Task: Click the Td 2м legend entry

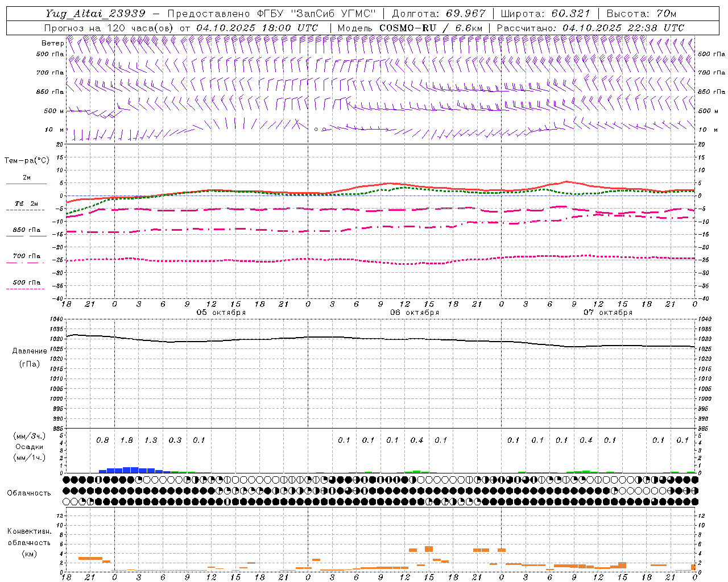Action: click(26, 203)
